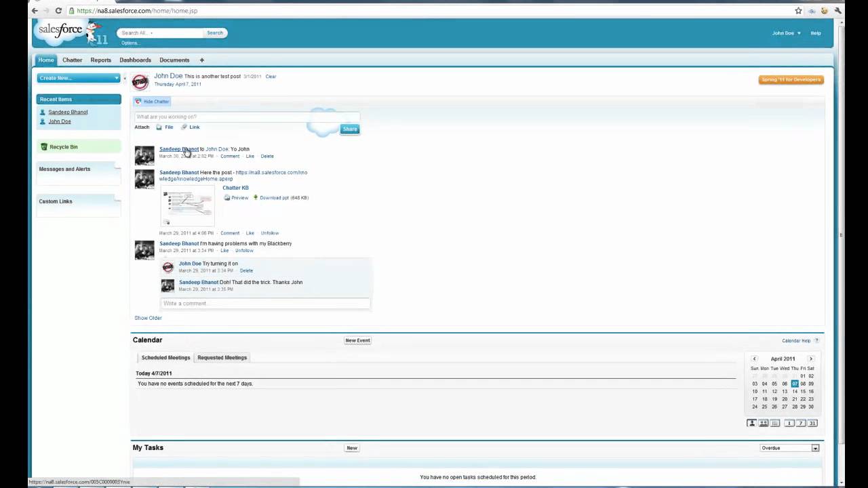
Task: Expand older posts with Show Older
Action: point(148,318)
